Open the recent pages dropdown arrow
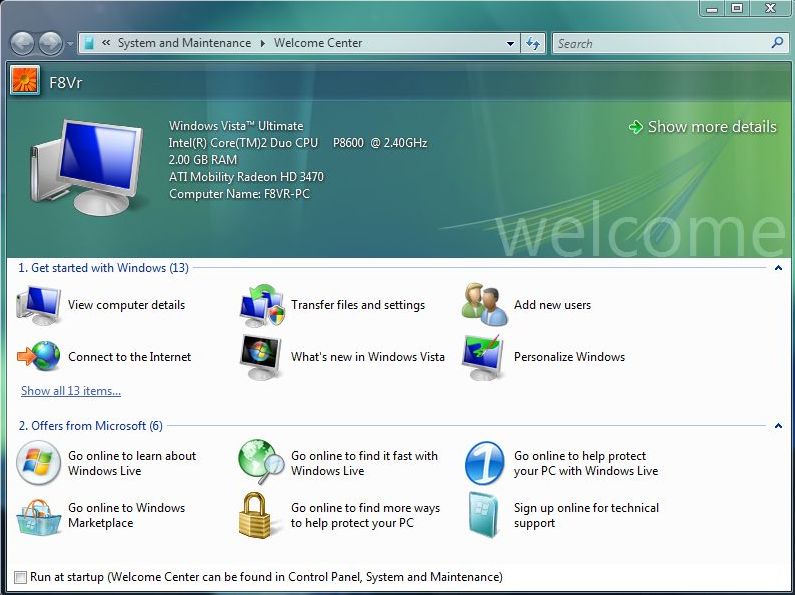The width and height of the screenshot is (795, 595). tap(70, 44)
